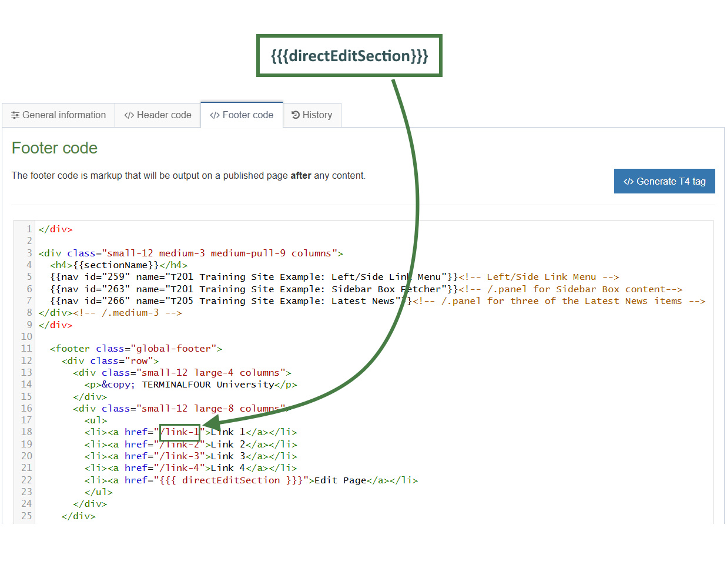The height and width of the screenshot is (588, 727).
Task: Click the code icon on Footer code tab
Action: pyautogui.click(x=215, y=115)
